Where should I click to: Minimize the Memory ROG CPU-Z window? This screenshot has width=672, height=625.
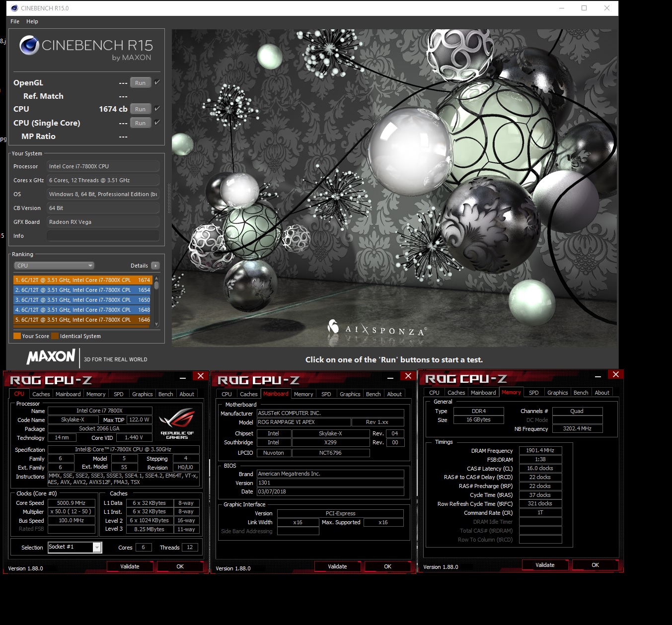598,376
